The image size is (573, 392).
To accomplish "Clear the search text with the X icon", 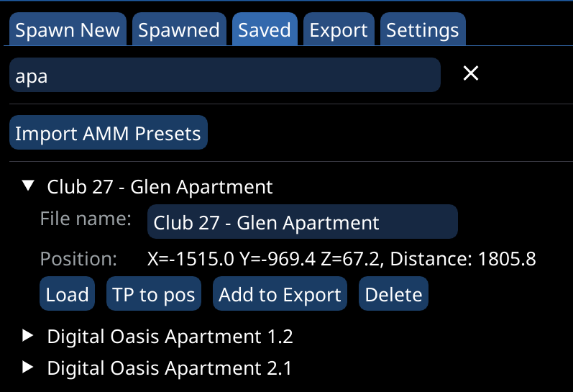I will tap(471, 73).
